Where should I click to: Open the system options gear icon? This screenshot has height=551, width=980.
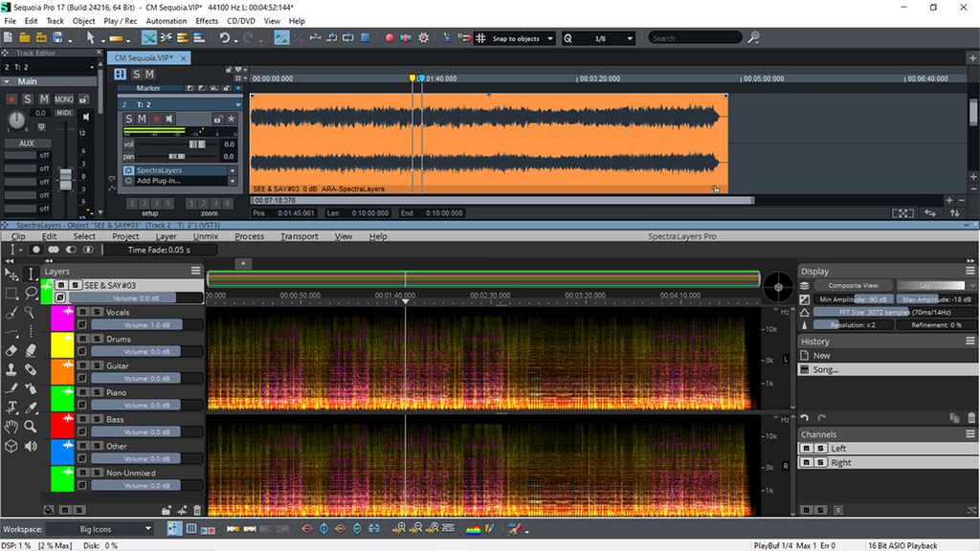click(423, 38)
